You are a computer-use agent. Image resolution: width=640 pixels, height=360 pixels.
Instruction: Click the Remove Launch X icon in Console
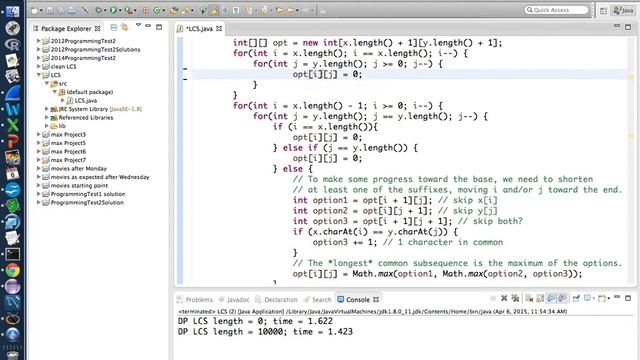(504, 298)
